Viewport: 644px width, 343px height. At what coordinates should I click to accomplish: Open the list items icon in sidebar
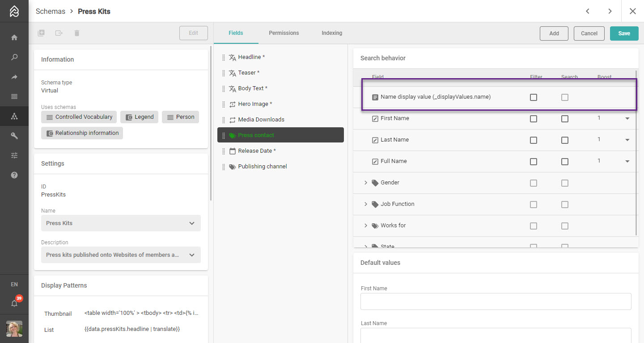(x=14, y=96)
